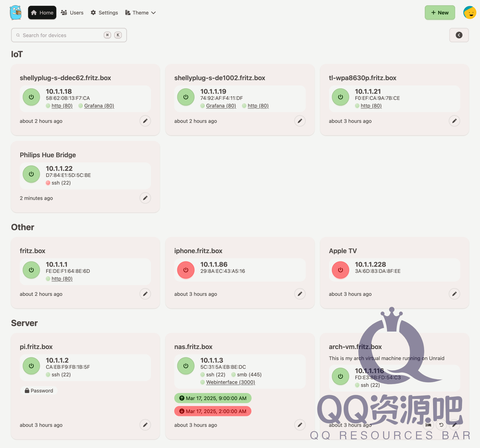480x448 pixels.
Task: Focus the Search for devices field
Action: (x=69, y=35)
